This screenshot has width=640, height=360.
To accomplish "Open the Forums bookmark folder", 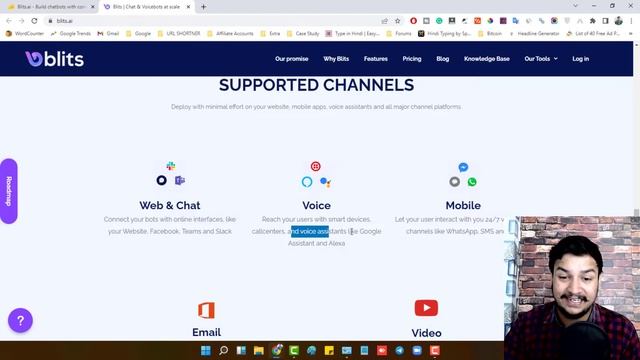I will click(x=399, y=33).
